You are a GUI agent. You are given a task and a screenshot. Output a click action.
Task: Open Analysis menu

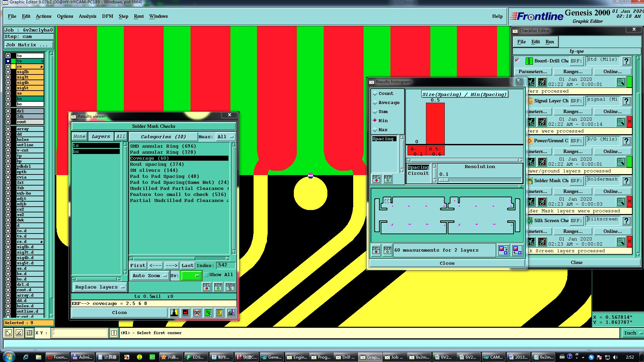tap(87, 16)
